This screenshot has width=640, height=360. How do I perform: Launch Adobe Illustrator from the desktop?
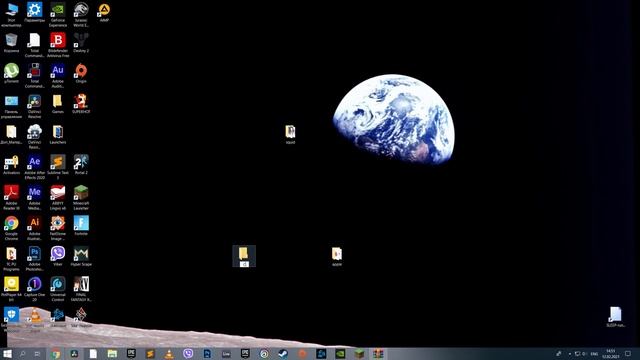pos(35,228)
